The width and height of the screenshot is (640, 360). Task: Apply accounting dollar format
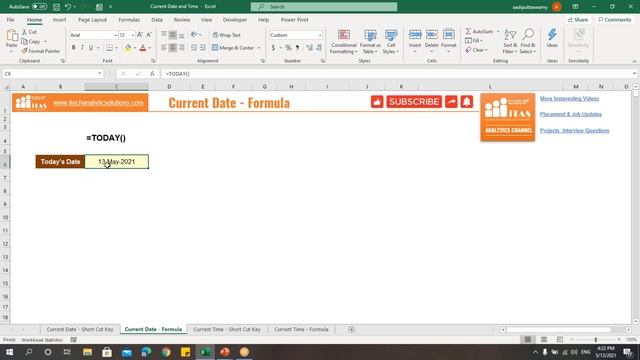click(x=273, y=48)
